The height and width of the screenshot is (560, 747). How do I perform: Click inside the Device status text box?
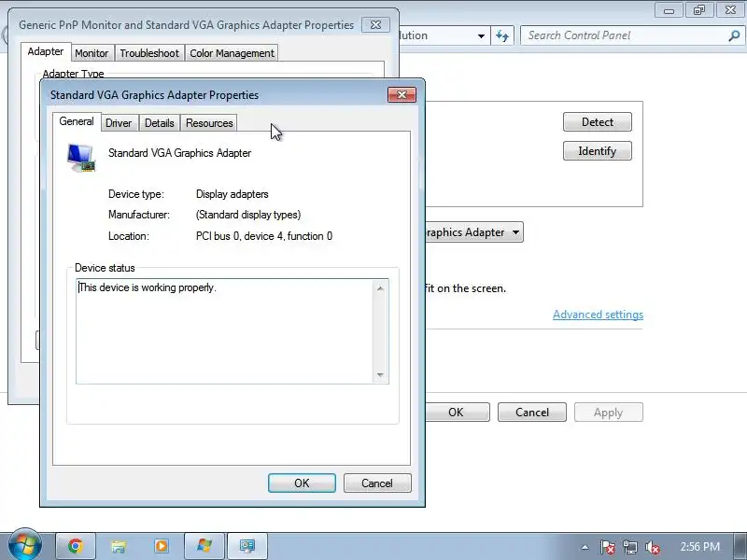click(225, 331)
